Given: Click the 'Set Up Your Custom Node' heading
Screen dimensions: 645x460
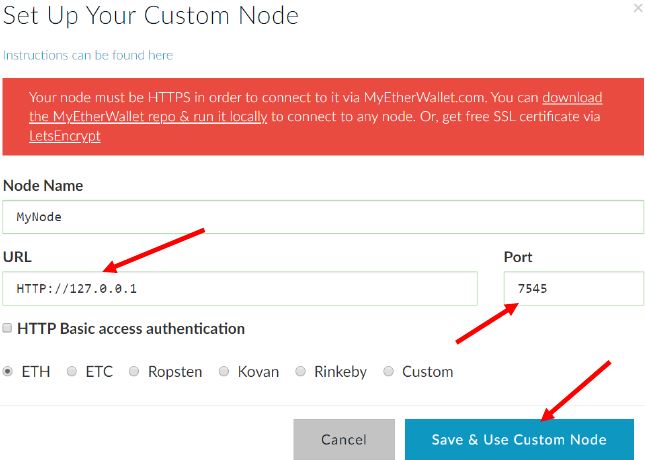Looking at the screenshot, I should coord(151,16).
